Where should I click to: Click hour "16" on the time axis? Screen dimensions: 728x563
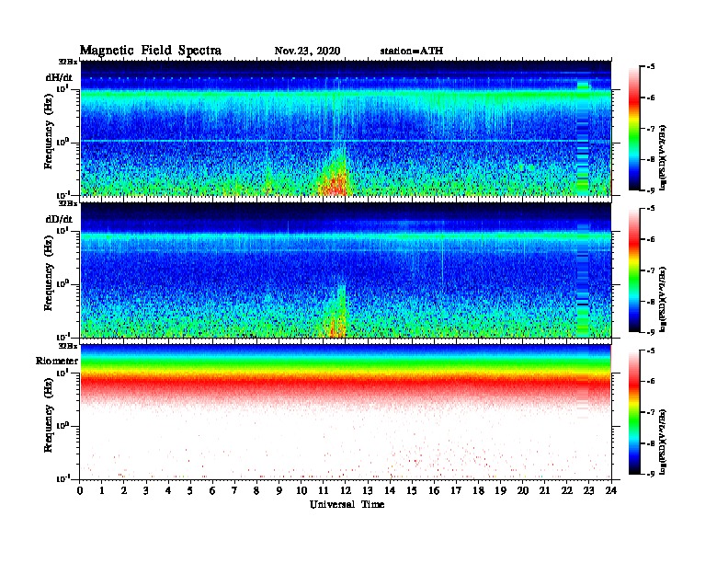coord(434,491)
